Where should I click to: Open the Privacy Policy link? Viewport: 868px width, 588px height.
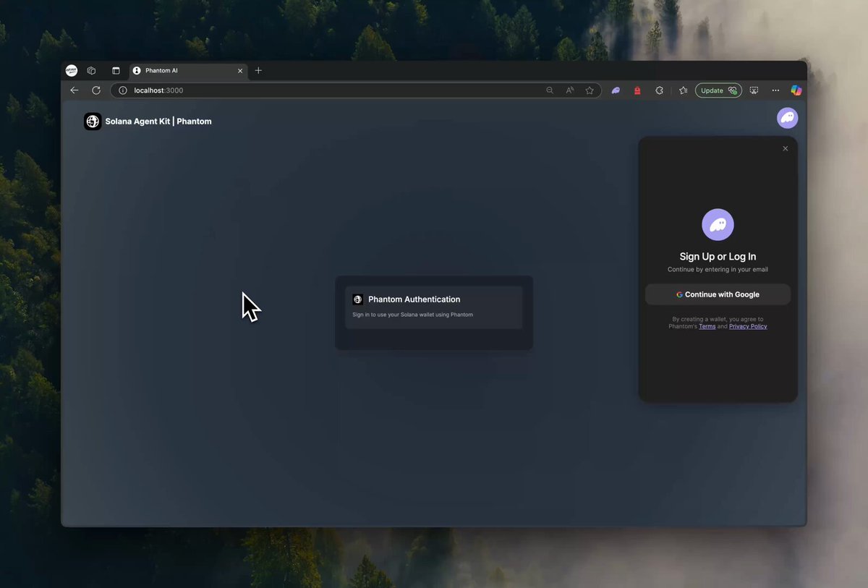point(748,327)
